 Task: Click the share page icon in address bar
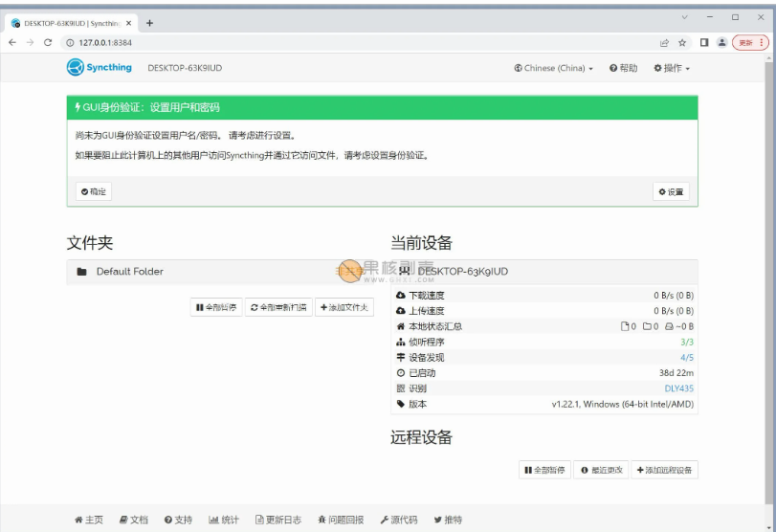(664, 43)
